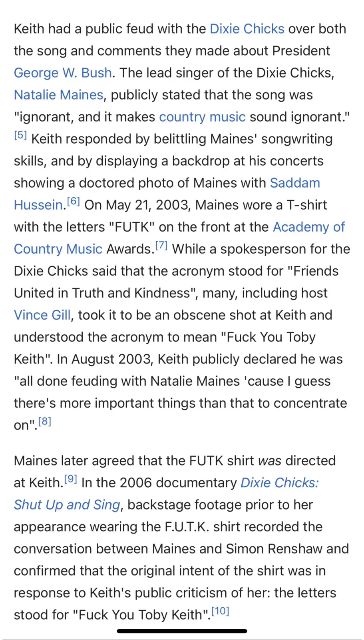Tap the home indicator bar
364x640 pixels.
[182, 632]
